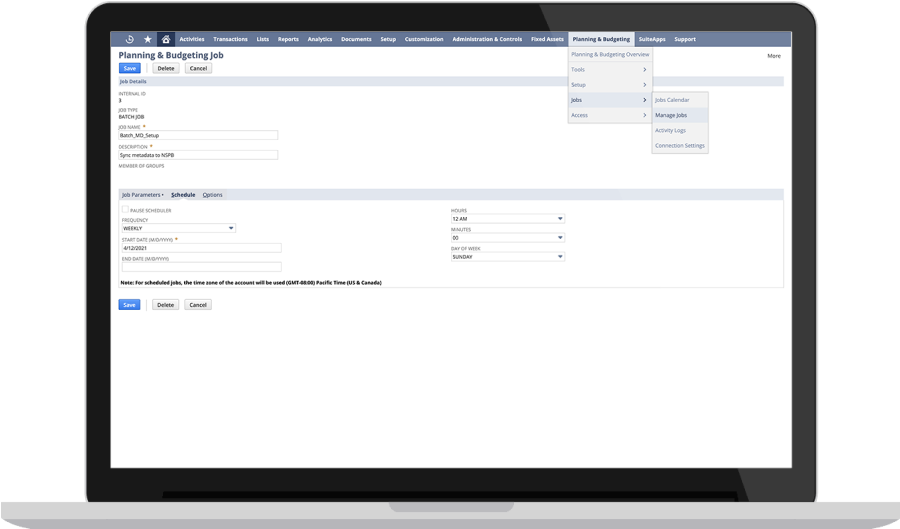Open the Frequency dropdown showing Weekly

tap(179, 228)
